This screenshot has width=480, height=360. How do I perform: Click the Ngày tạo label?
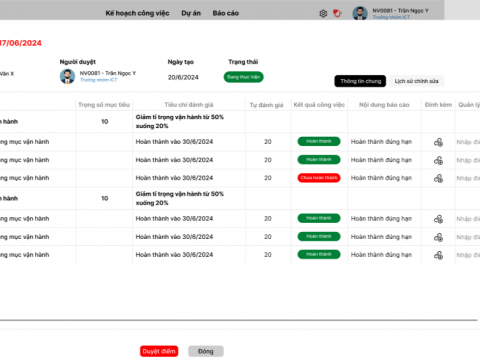point(181,62)
